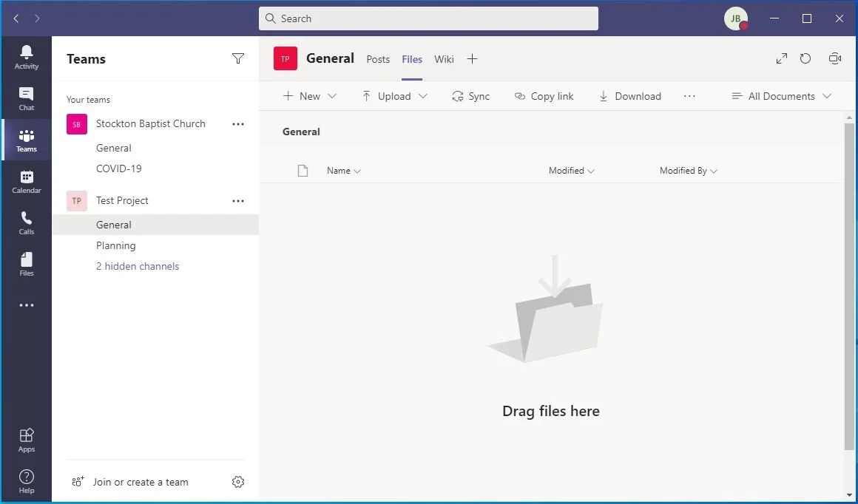The image size is (858, 504).
Task: Open the JB profile avatar menu
Action: click(x=736, y=18)
